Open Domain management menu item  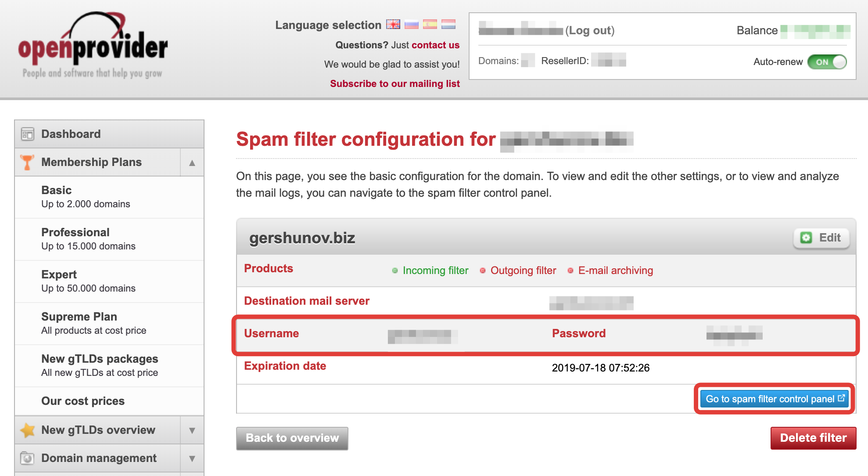click(97, 458)
